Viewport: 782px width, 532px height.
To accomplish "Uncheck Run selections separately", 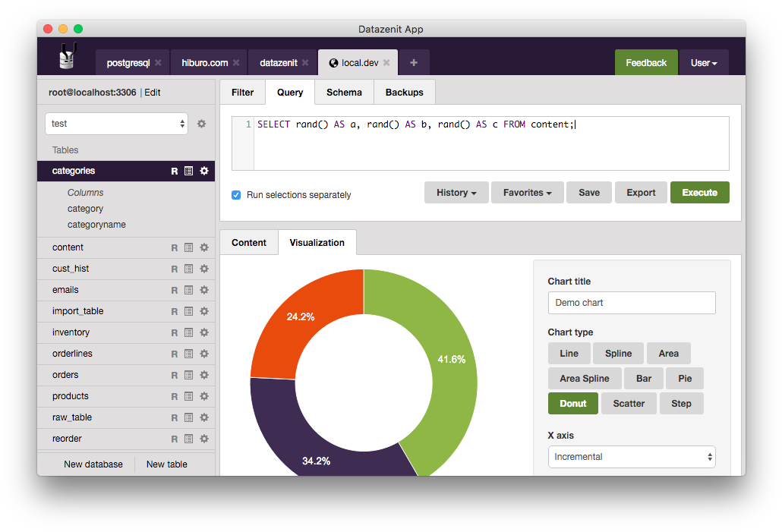I will tap(236, 195).
